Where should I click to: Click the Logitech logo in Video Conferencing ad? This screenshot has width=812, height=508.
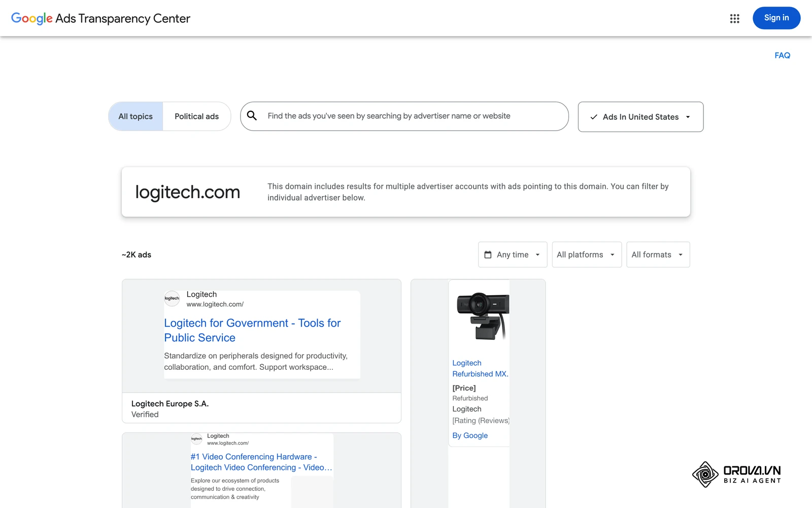tap(196, 439)
